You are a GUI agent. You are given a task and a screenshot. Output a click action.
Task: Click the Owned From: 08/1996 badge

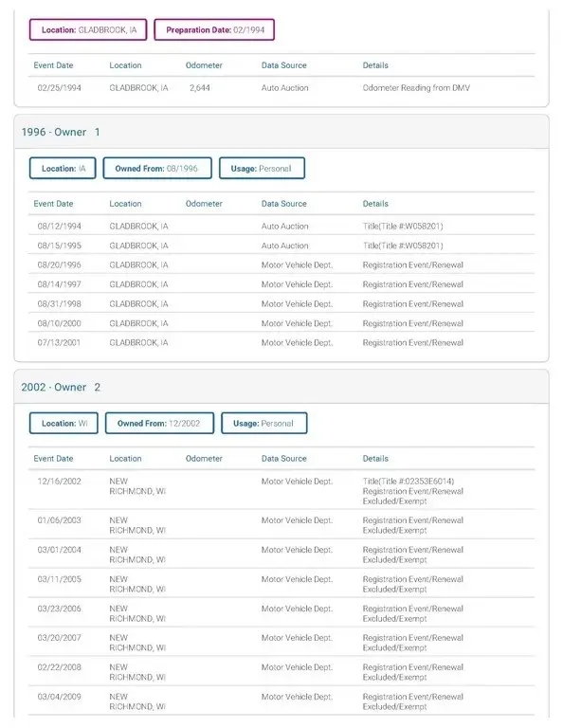(157, 168)
